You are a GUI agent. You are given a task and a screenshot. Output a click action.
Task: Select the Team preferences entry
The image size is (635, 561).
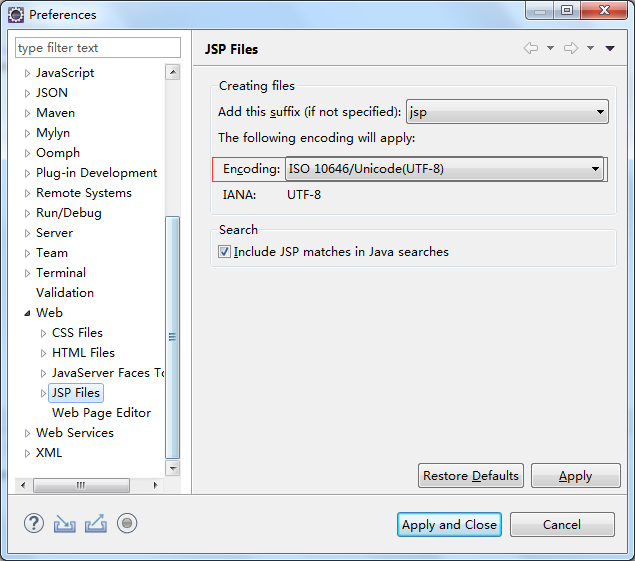tap(52, 252)
